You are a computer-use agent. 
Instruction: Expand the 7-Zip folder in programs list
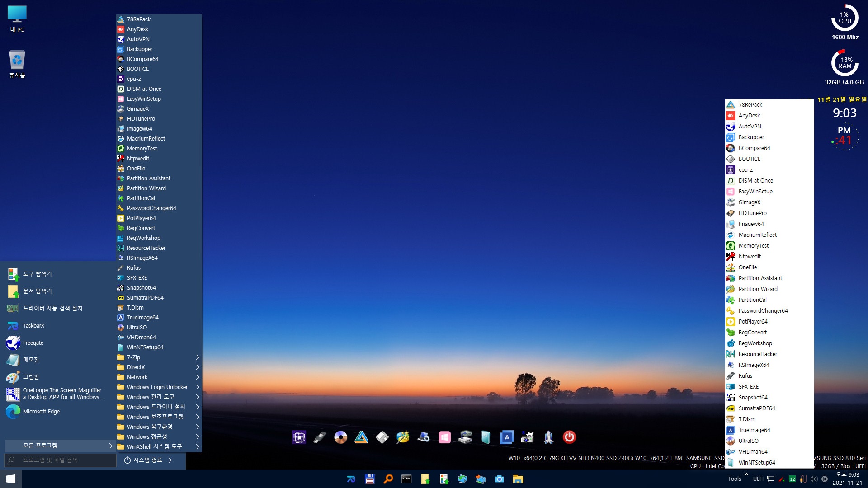tap(158, 357)
